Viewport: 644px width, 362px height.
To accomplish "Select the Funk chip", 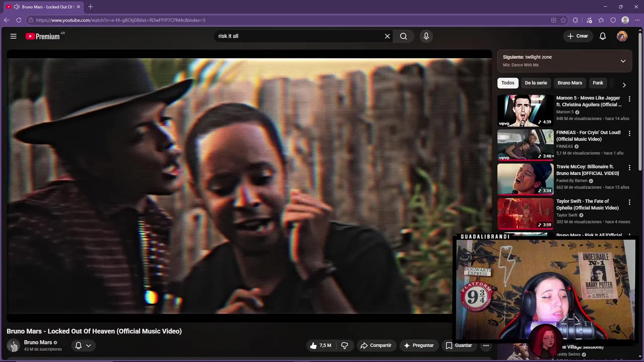I will 598,83.
